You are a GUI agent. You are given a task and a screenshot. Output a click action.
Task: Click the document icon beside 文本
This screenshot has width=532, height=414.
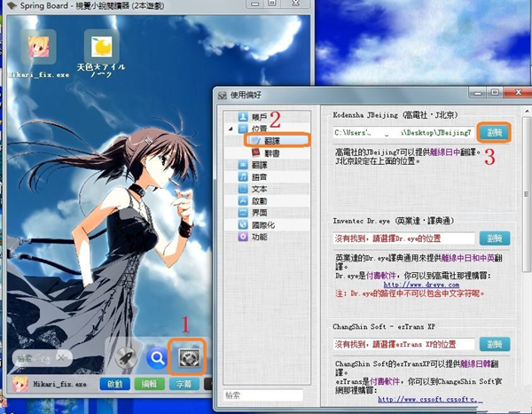[243, 189]
